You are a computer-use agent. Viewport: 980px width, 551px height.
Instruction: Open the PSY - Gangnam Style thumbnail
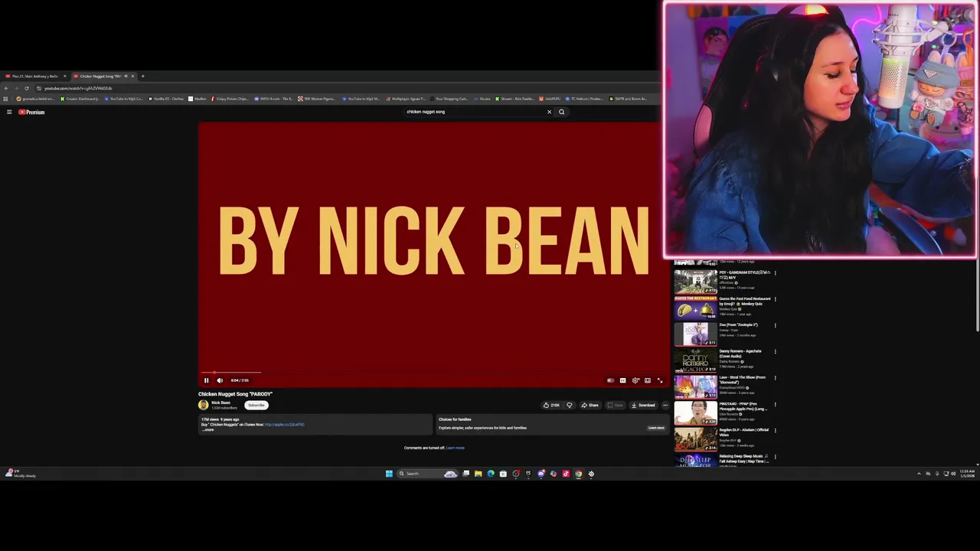[x=695, y=282]
